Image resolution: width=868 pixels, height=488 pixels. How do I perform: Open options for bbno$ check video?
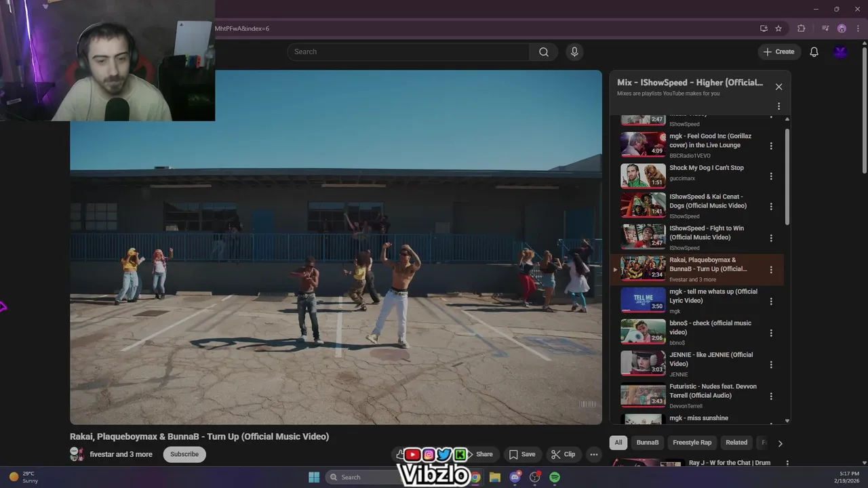771,333
